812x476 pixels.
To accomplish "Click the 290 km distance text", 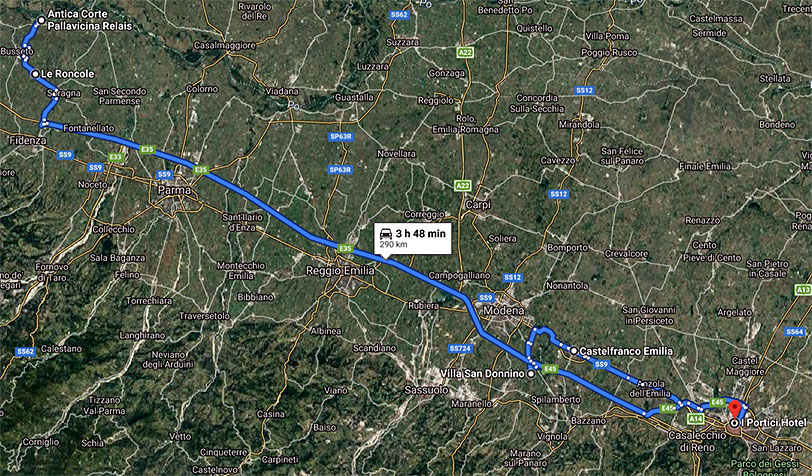I will click(394, 244).
